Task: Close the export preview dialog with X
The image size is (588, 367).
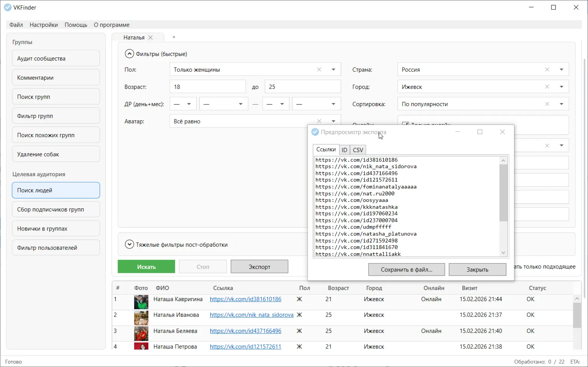Action: click(502, 132)
